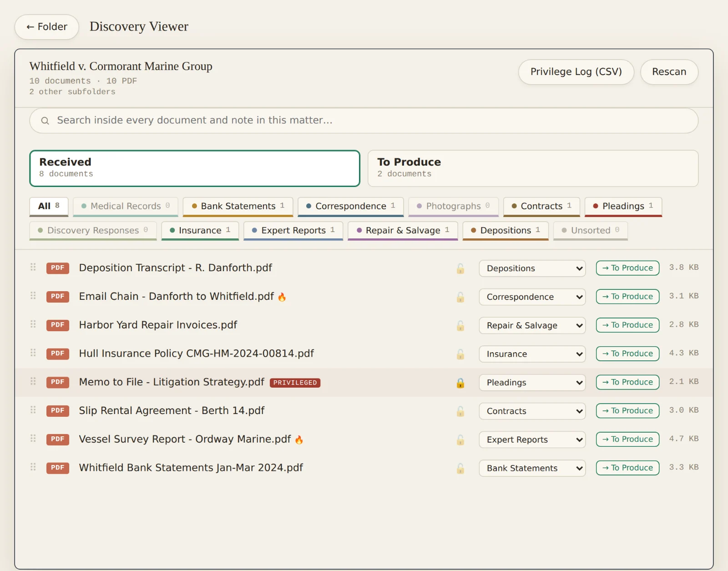Move Whitfield Bank Statements to To Produce

click(x=627, y=468)
